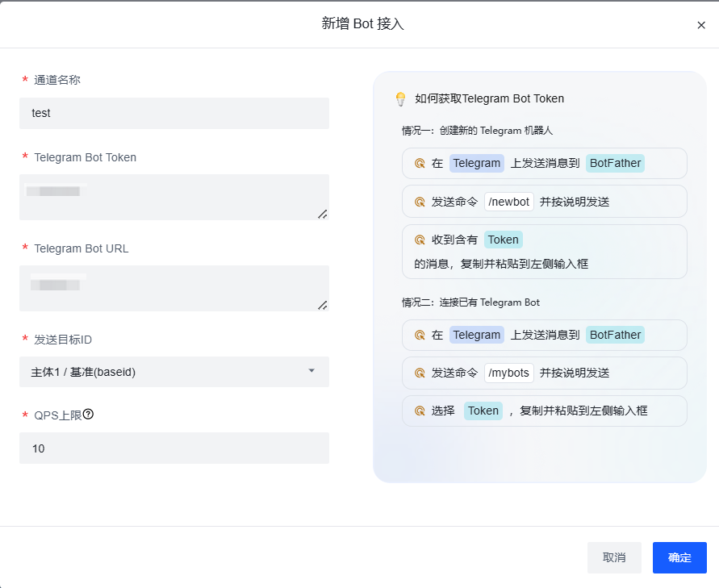The width and height of the screenshot is (719, 588).
Task: Click the cursor icon on 收到含有 Token step
Action: pos(420,240)
